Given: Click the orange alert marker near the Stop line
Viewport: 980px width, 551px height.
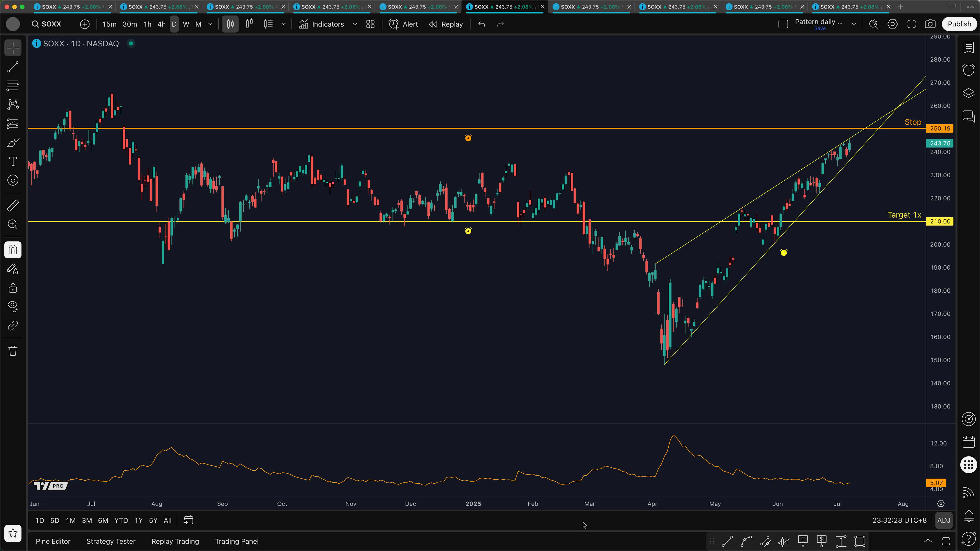Looking at the screenshot, I should [x=468, y=138].
